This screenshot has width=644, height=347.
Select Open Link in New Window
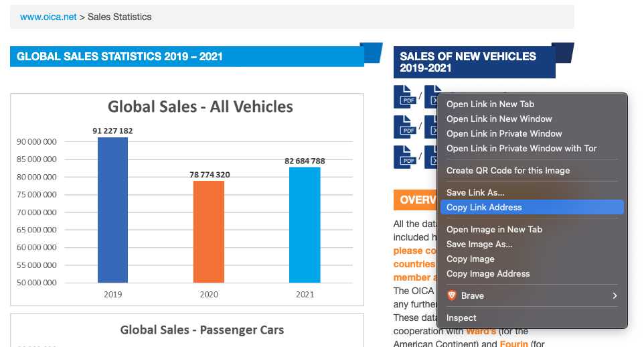point(499,119)
